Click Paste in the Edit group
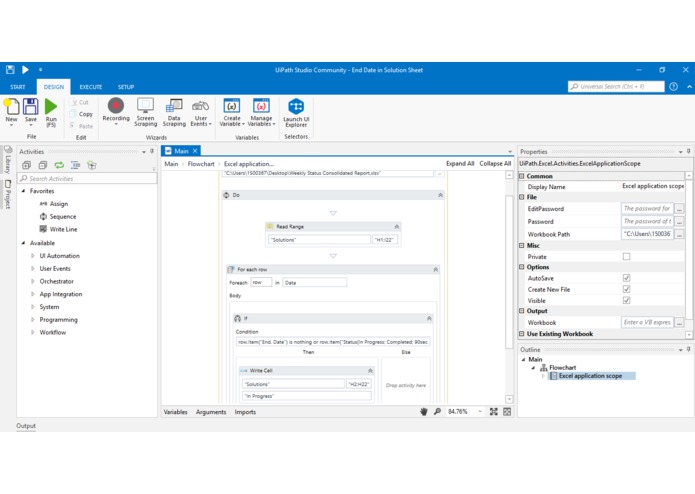 pyautogui.click(x=82, y=126)
